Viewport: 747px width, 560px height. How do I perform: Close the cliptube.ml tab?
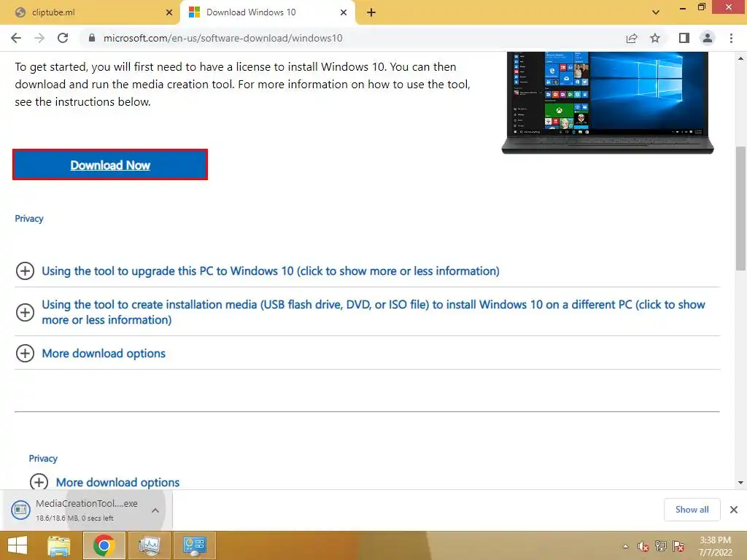[169, 12]
